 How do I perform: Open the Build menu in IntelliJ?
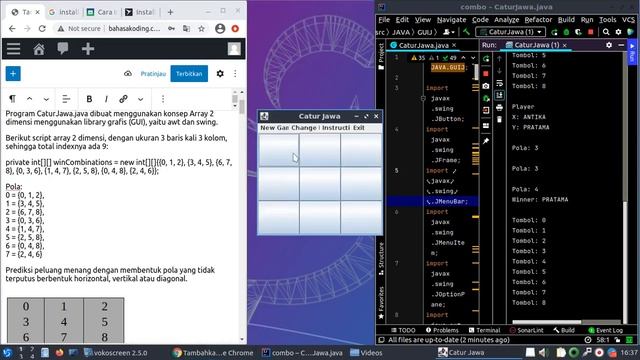pos(566,20)
